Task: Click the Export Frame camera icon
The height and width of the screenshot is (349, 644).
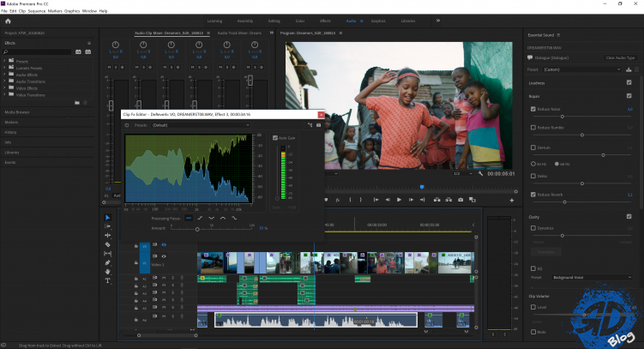Action: 460,200
